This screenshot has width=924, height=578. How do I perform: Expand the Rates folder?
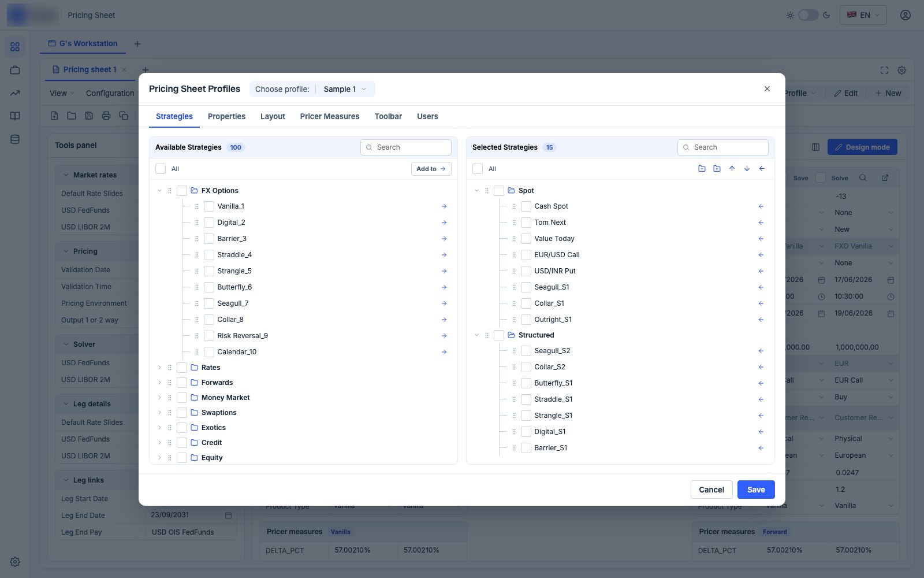click(x=160, y=368)
